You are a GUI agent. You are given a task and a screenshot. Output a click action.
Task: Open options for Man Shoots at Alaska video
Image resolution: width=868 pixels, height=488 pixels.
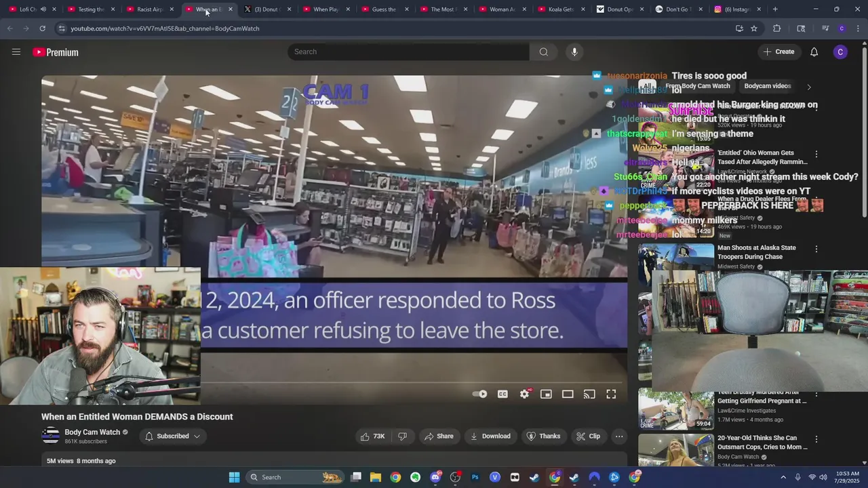pyautogui.click(x=816, y=249)
